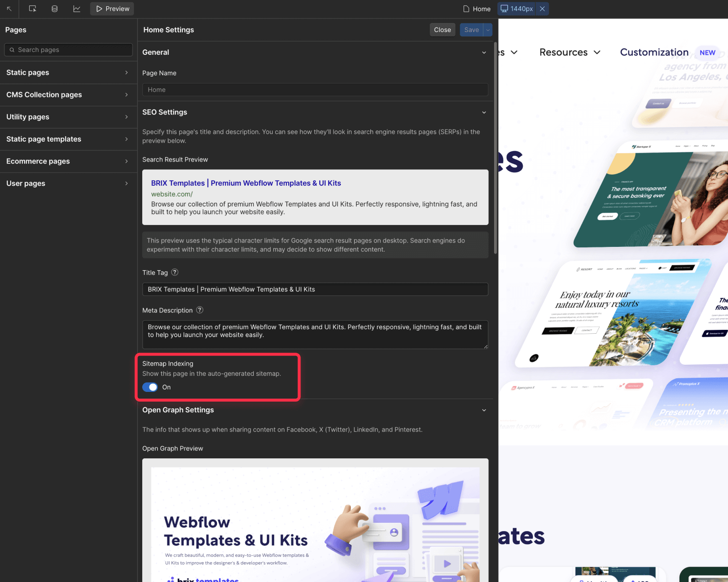The image size is (728, 582).
Task: Collapse the Open Graph Settings section
Action: pos(484,410)
